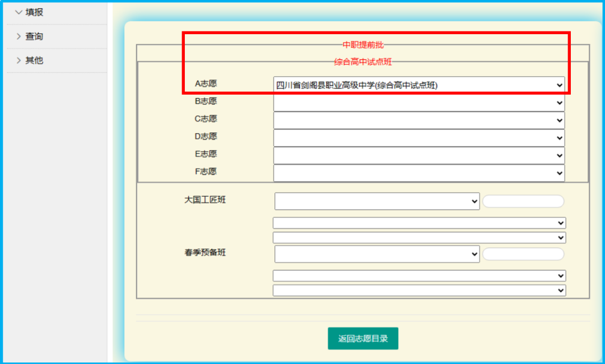Click the 返回志愿目录 button

point(363,338)
